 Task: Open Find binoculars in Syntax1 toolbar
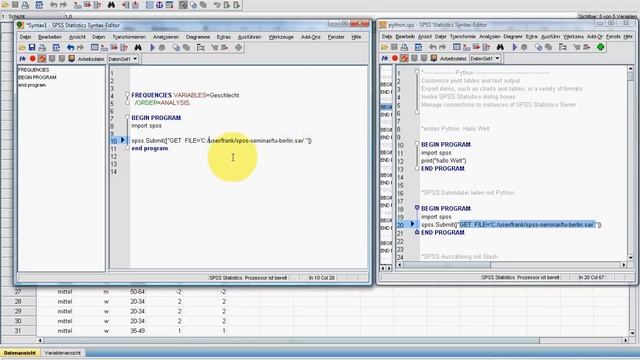[x=138, y=48]
